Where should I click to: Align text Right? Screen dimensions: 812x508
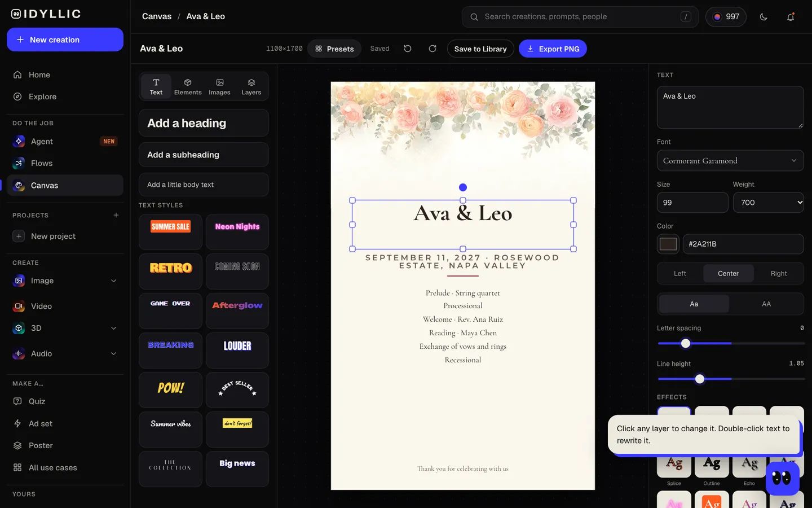(x=779, y=273)
